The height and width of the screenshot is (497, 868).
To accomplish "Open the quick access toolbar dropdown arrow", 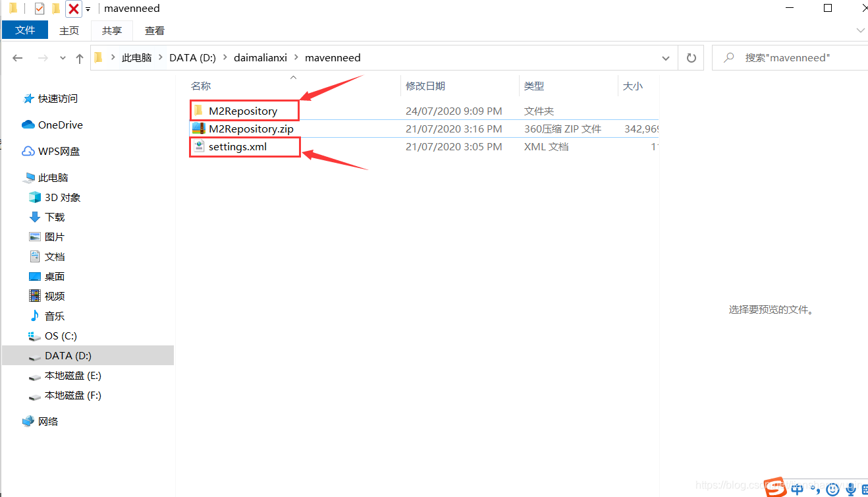I will 88,9.
